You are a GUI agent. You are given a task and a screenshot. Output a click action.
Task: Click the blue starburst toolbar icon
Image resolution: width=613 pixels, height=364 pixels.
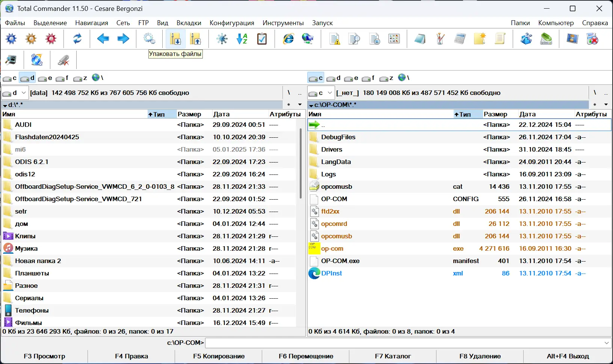pos(222,39)
